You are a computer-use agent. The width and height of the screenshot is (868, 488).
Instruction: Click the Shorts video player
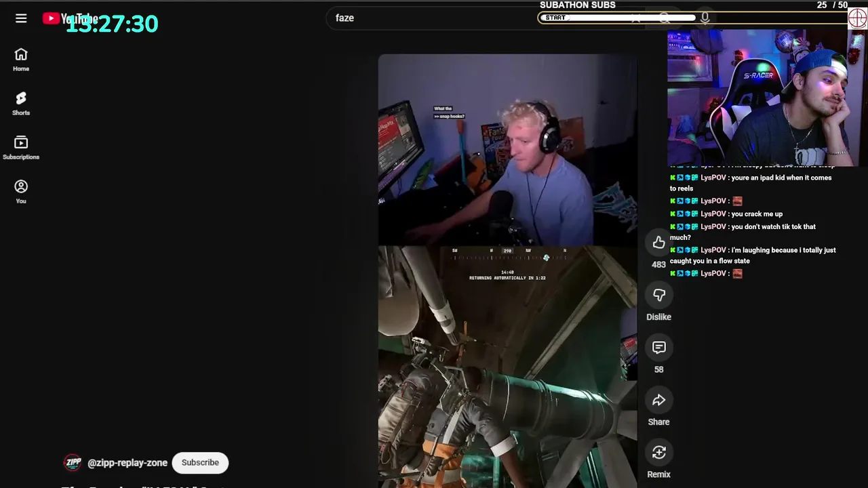click(507, 271)
